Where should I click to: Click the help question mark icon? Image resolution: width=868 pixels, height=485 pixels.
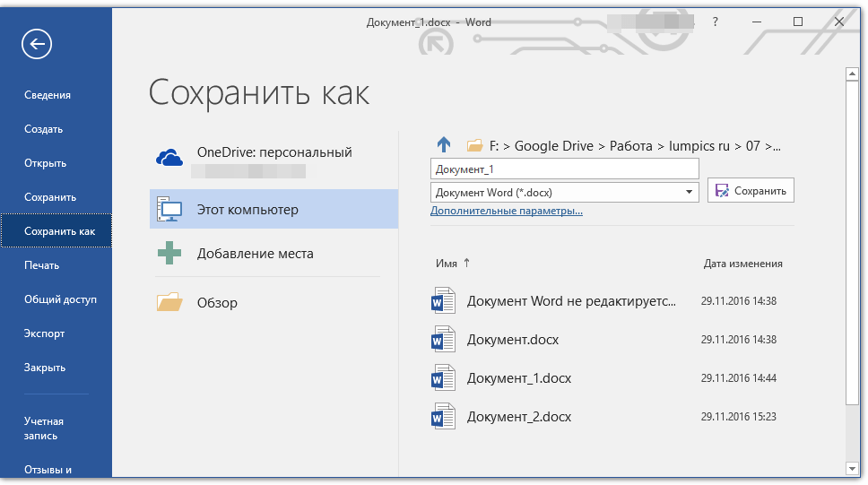715,22
